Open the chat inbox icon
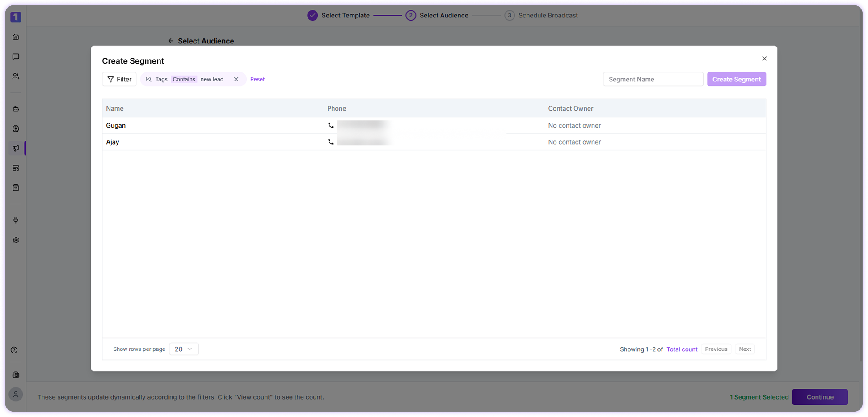This screenshot has height=417, width=868. coord(16,56)
